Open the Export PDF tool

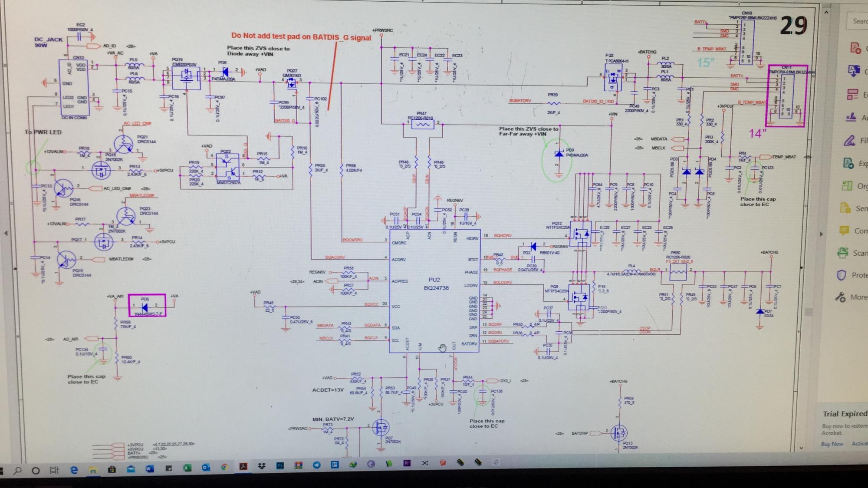pyautogui.click(x=848, y=163)
